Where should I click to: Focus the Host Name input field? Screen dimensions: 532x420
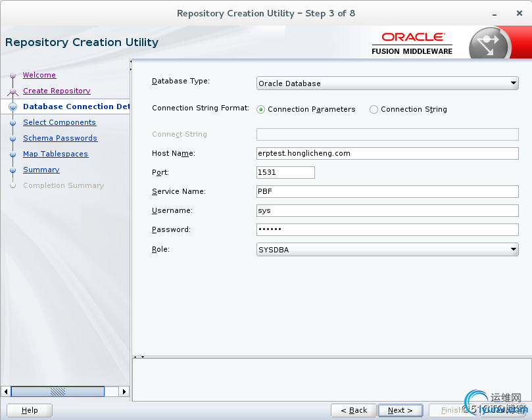387,153
